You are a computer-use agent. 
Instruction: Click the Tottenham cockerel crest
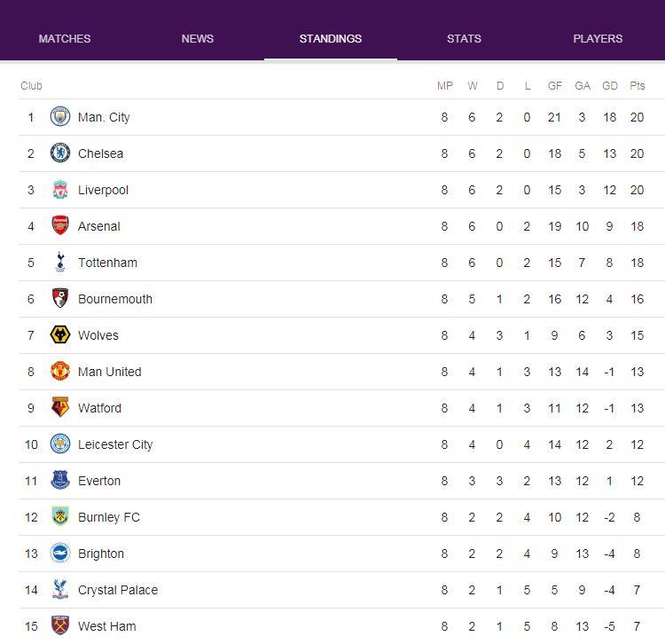click(60, 263)
